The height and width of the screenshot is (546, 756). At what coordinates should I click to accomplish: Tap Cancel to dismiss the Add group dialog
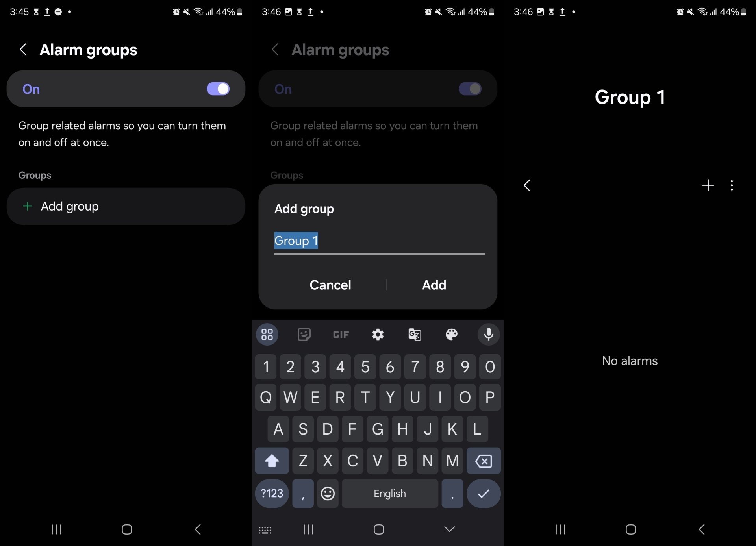coord(330,285)
